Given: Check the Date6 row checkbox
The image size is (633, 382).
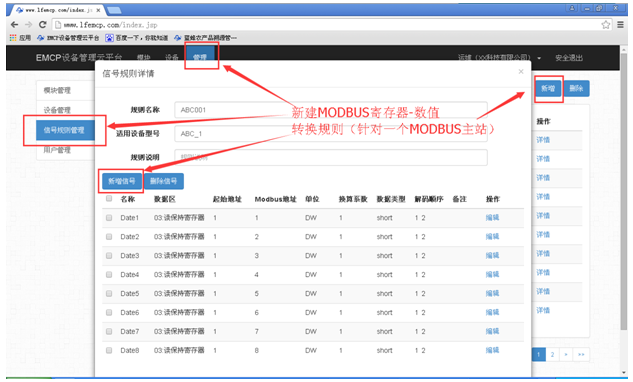Looking at the screenshot, I should click(x=109, y=313).
